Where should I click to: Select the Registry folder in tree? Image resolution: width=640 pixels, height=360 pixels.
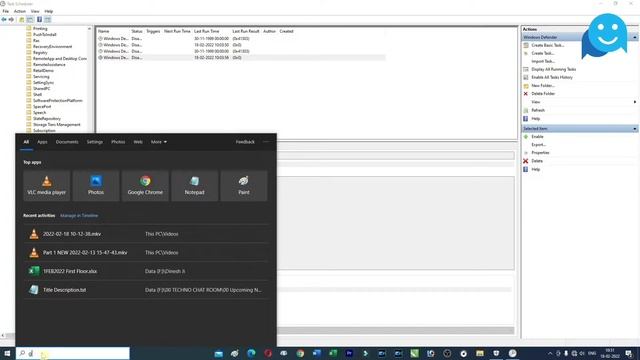point(40,53)
